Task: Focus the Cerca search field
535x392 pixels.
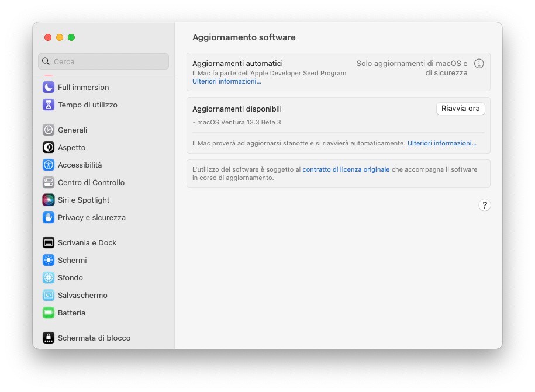Action: click(103, 61)
